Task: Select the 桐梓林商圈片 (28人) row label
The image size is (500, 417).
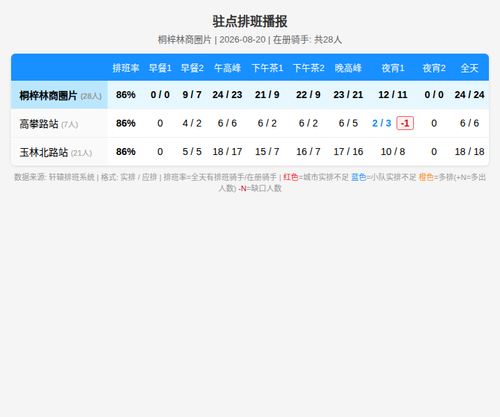Action: point(60,96)
